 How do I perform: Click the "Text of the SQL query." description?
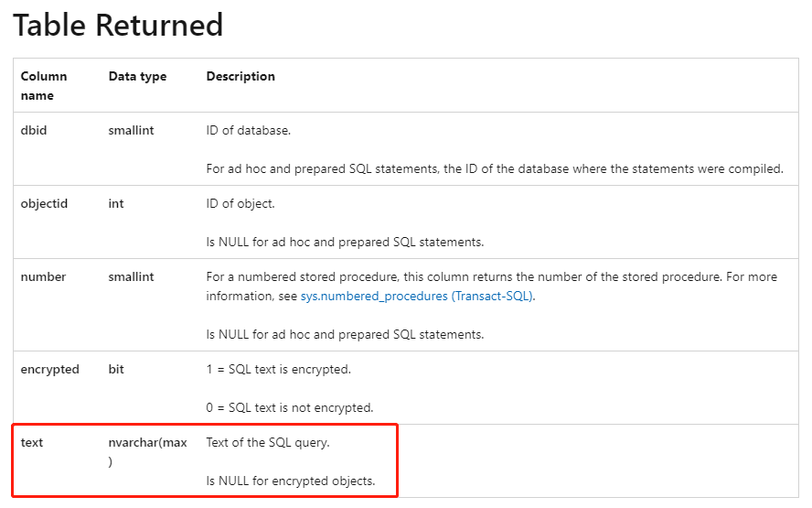[x=268, y=443]
